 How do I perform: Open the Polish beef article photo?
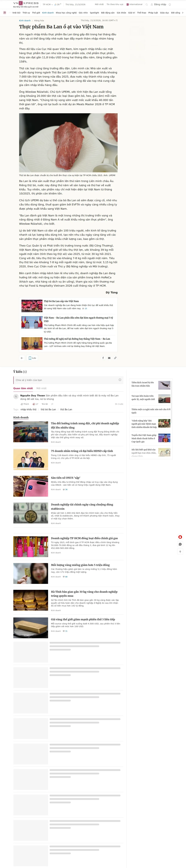tap(68, 143)
